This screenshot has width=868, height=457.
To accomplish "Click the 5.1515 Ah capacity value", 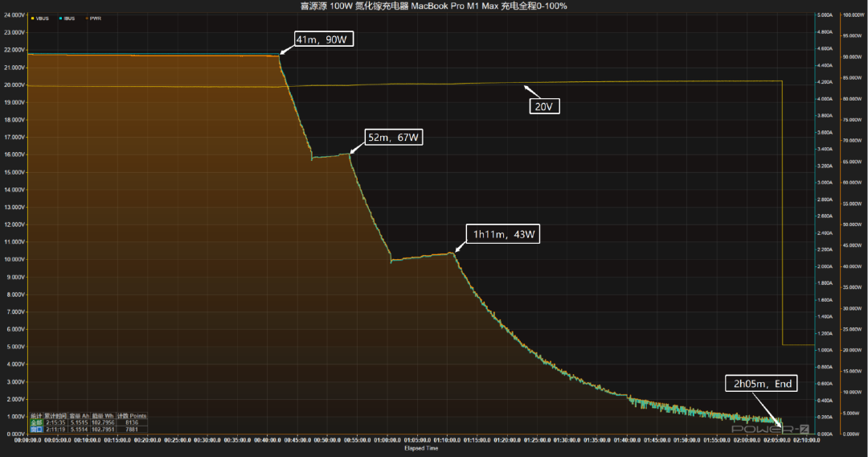I will [x=79, y=422].
